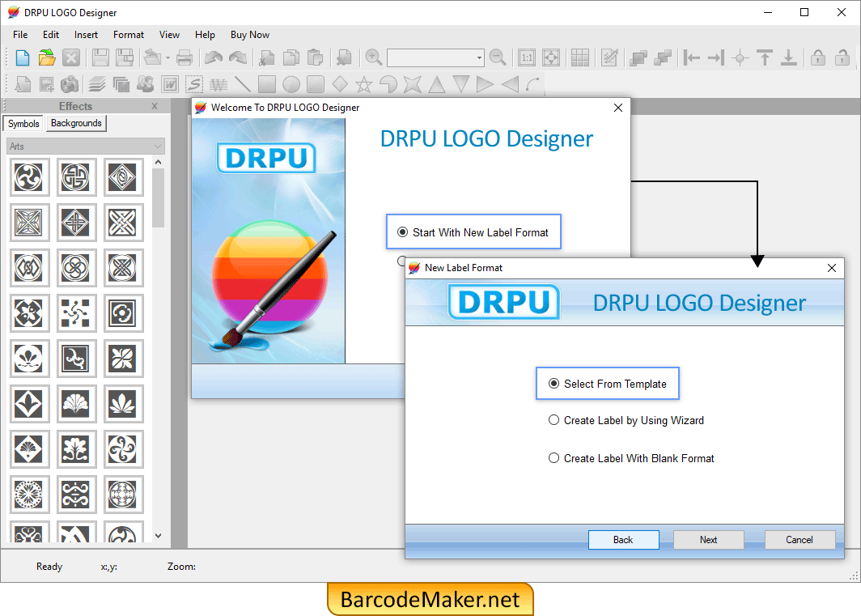Click the Zoom In magnifier icon
The image size is (861, 616).
point(373,57)
